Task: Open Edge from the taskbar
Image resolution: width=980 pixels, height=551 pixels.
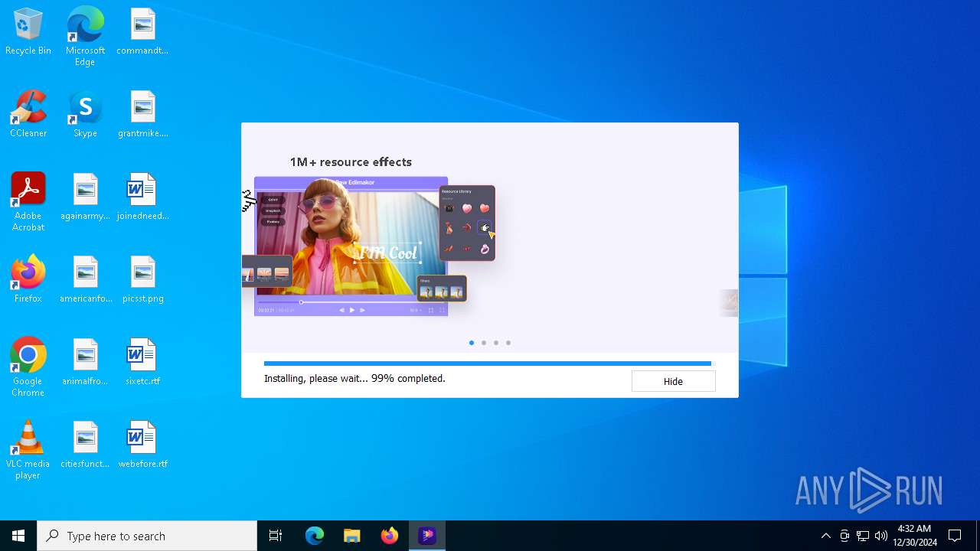Action: (x=315, y=536)
